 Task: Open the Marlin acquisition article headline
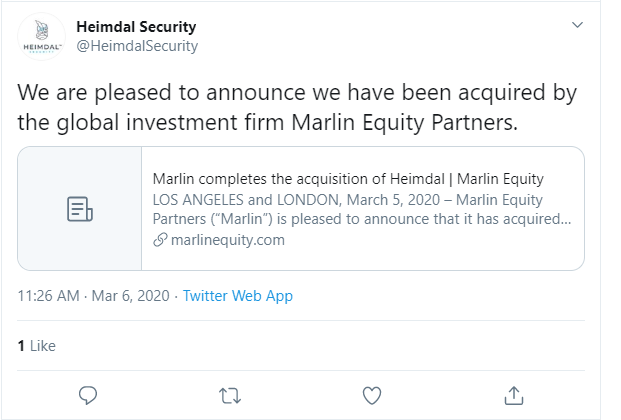348,179
